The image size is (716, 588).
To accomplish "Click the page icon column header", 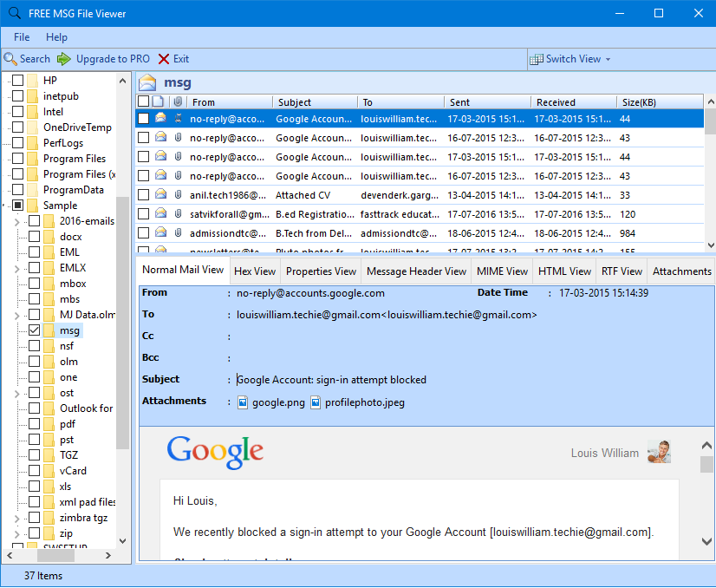I will (x=158, y=101).
